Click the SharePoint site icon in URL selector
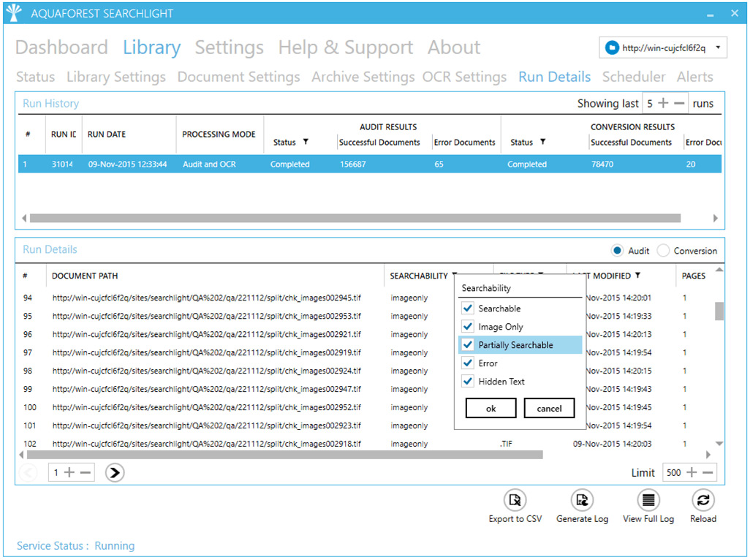Image resolution: width=750 pixels, height=560 pixels. click(x=612, y=48)
